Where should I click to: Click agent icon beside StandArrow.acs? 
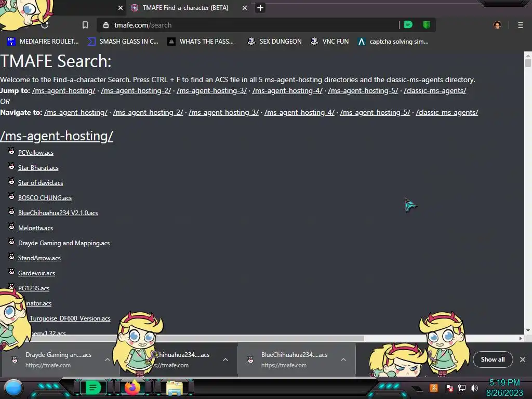(x=11, y=257)
